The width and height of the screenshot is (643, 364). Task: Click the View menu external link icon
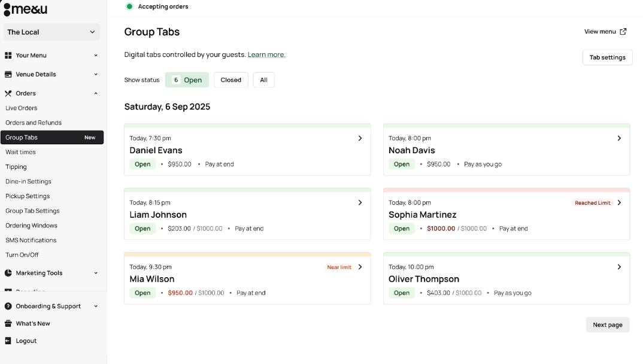[623, 32]
